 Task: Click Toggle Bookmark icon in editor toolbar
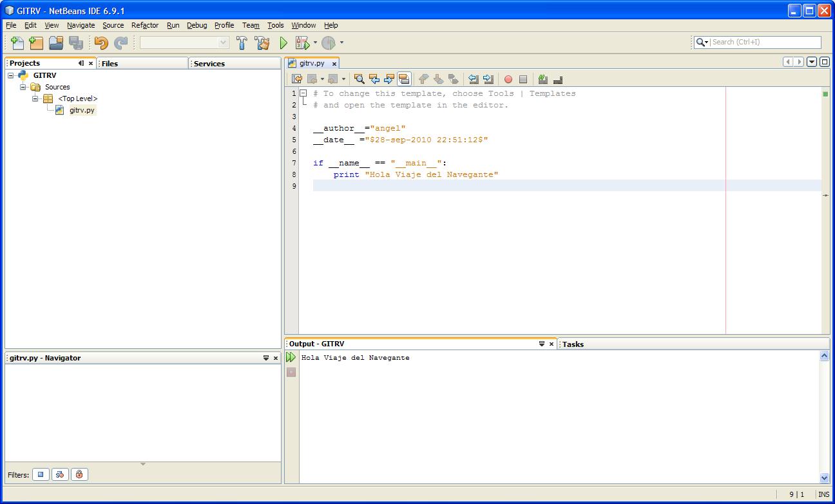tap(454, 79)
